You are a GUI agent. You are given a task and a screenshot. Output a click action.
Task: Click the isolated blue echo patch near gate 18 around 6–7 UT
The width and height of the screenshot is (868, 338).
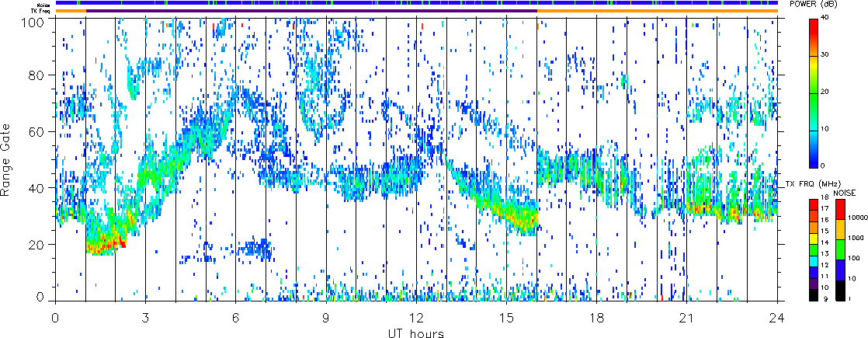click(255, 248)
